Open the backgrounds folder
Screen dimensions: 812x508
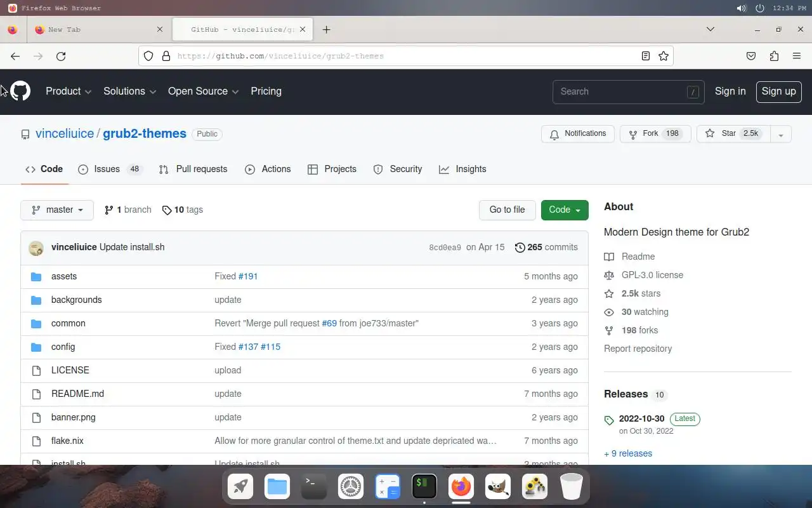click(x=76, y=300)
